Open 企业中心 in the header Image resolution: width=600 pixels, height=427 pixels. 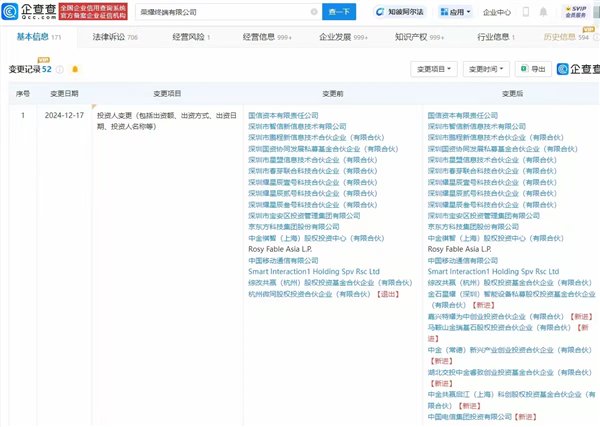point(497,12)
